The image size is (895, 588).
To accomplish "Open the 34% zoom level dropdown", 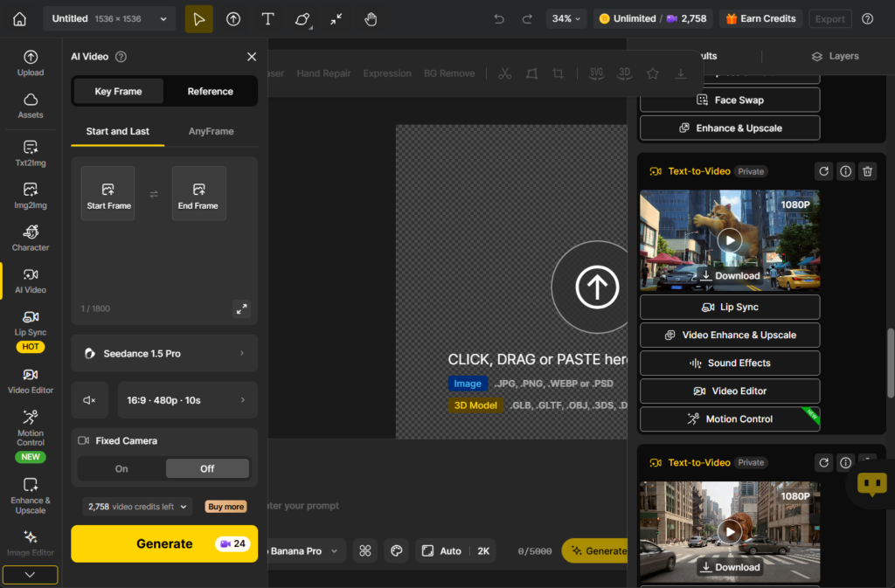I will click(566, 19).
